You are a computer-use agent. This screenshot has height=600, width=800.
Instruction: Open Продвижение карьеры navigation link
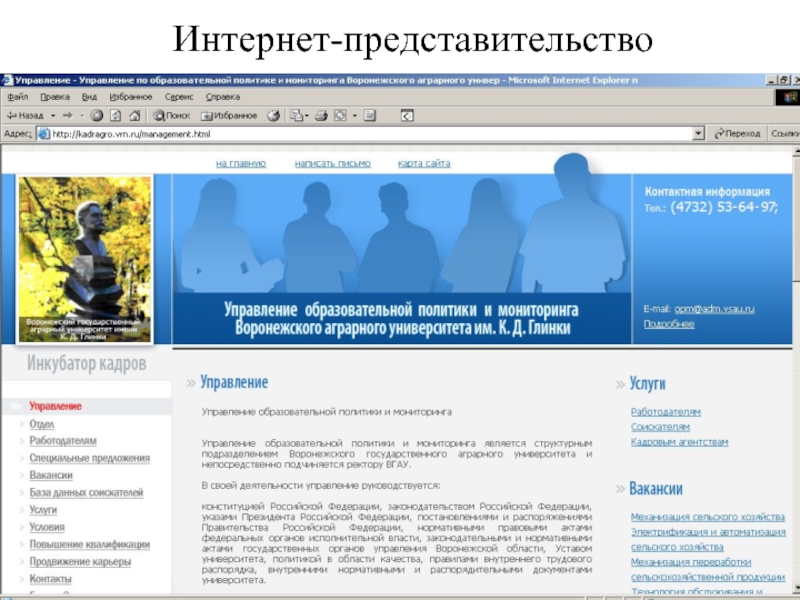pos(80,562)
